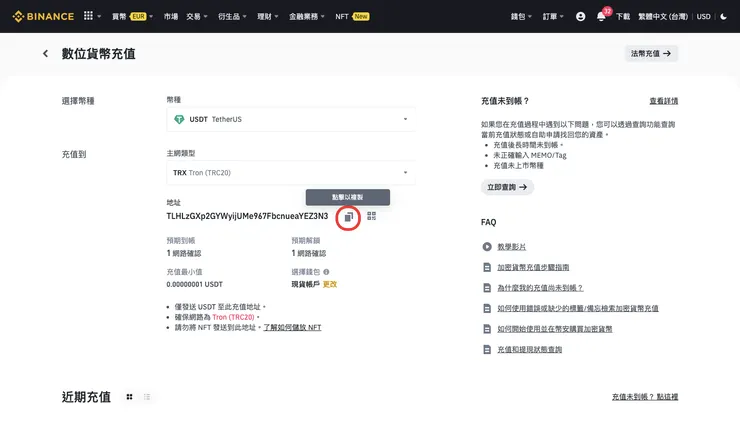740x422 pixels.
Task: Click the 下載 download link
Action: pyautogui.click(x=623, y=17)
